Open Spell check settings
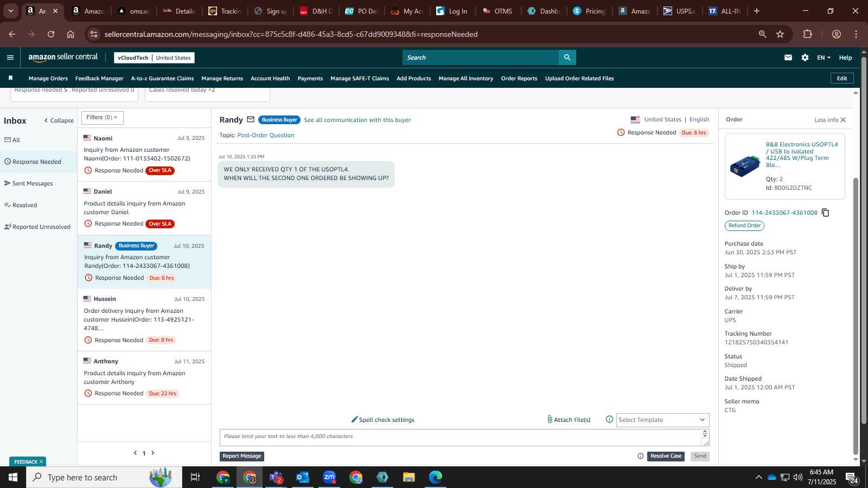868x488 pixels. pyautogui.click(x=383, y=420)
